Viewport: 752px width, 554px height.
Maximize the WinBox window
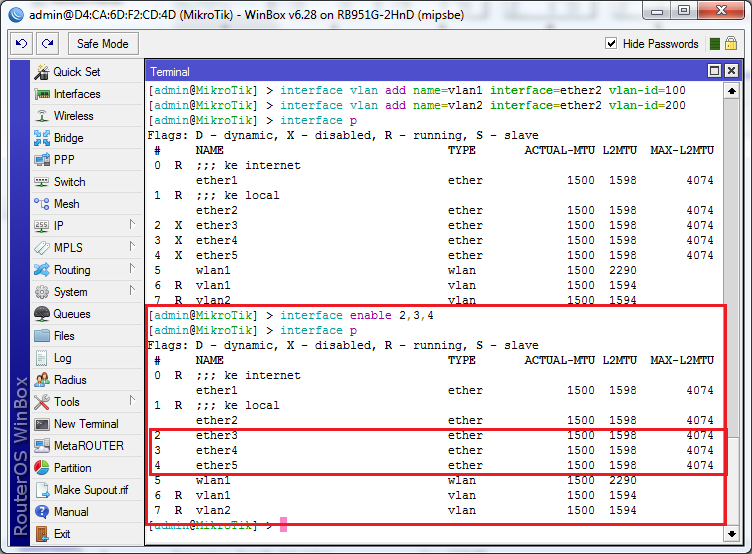(x=684, y=11)
